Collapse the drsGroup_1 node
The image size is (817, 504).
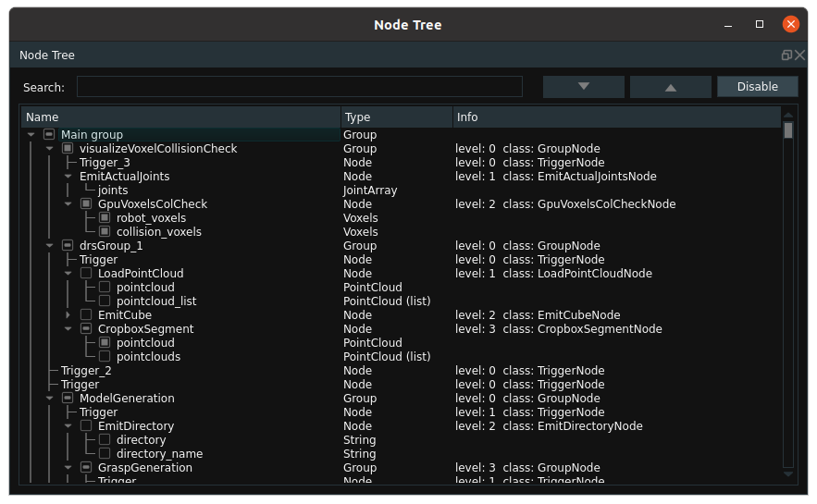click(x=49, y=245)
